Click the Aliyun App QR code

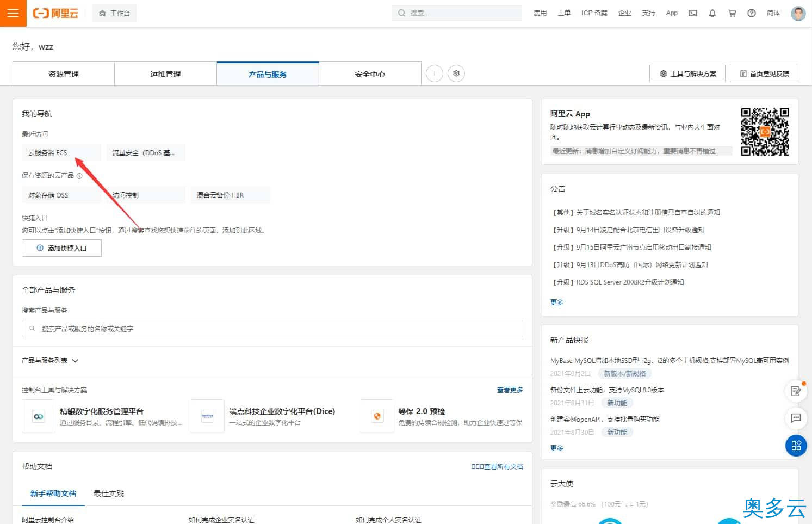pyautogui.click(x=765, y=131)
